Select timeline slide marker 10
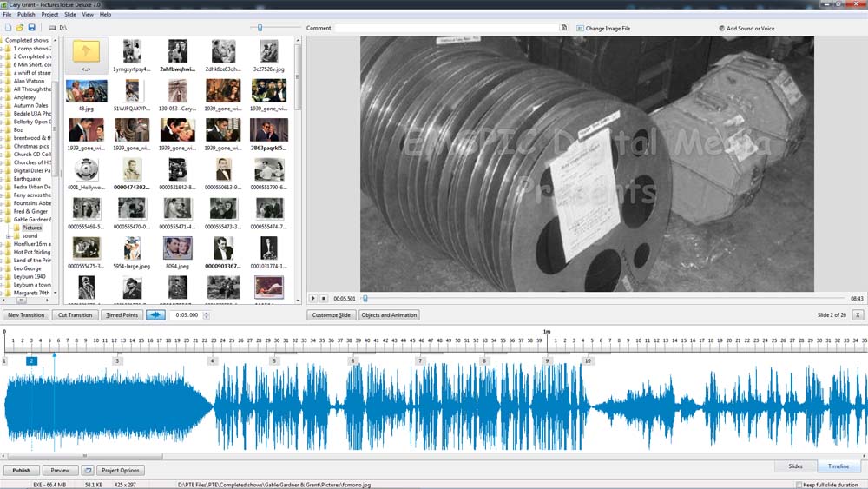The height and width of the screenshot is (489, 868). [588, 360]
